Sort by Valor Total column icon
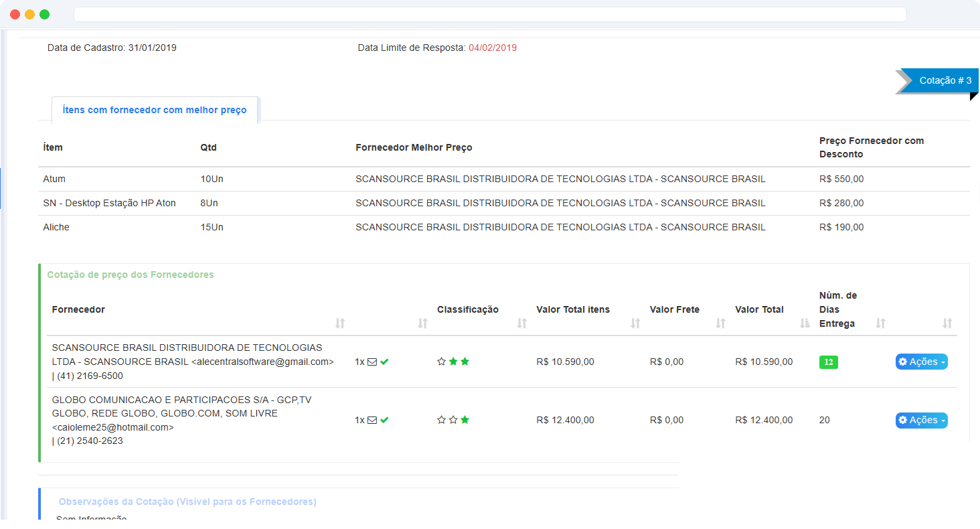The width and height of the screenshot is (980, 529). (x=805, y=323)
